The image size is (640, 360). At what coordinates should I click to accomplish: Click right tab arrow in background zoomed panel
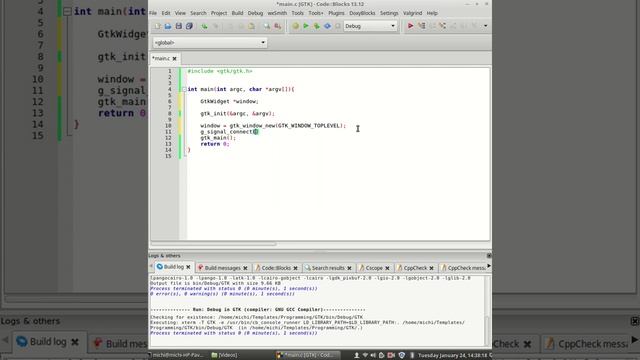click(x=635, y=340)
